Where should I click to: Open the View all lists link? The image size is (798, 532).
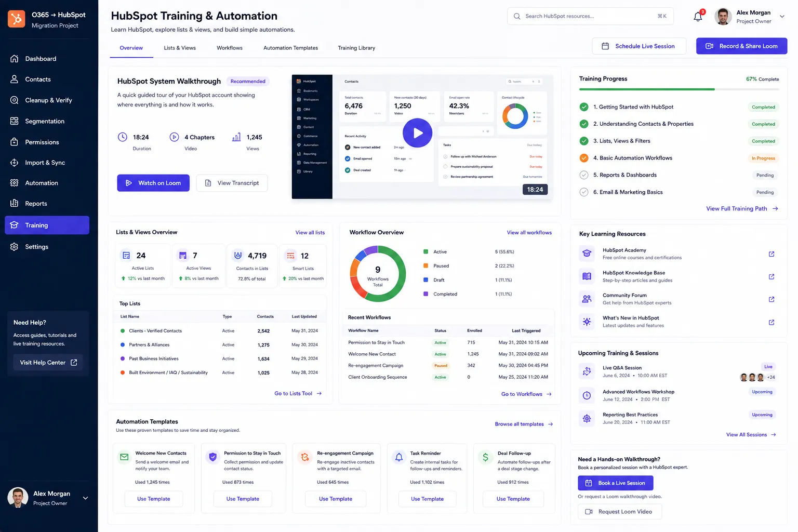click(310, 233)
